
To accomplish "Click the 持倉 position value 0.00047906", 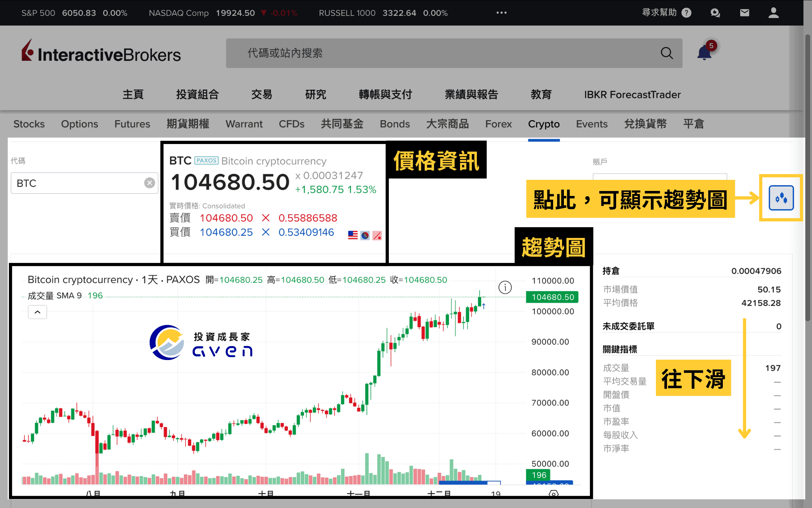I will (756, 271).
